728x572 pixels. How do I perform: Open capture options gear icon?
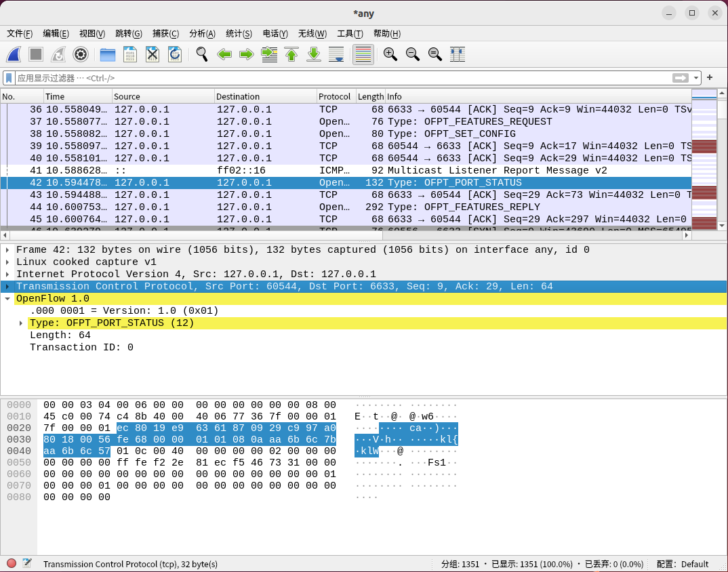(81, 54)
